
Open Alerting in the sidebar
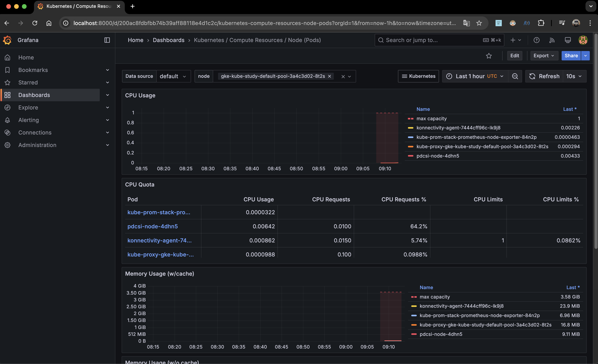pyautogui.click(x=28, y=120)
